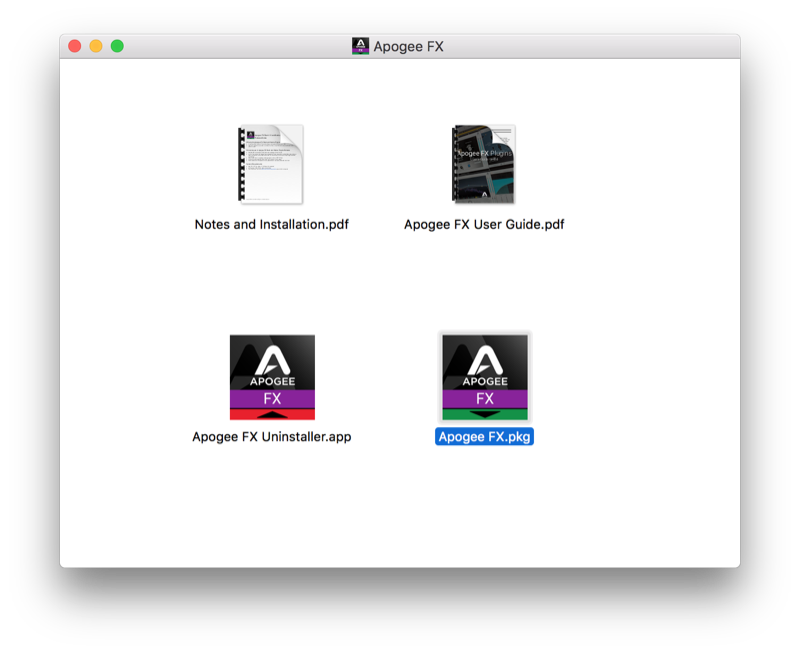Zoom the Apogee FX window with green button
This screenshot has width=800, height=653.
click(117, 46)
